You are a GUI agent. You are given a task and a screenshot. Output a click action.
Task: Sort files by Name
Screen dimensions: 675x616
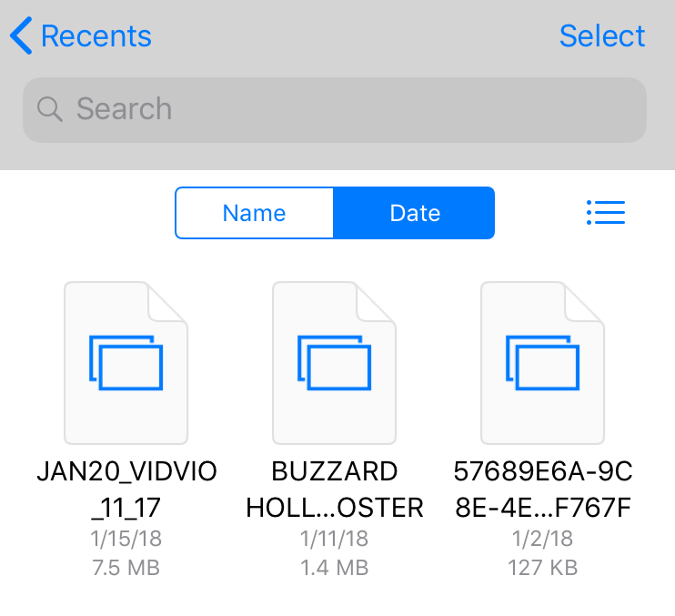[255, 213]
